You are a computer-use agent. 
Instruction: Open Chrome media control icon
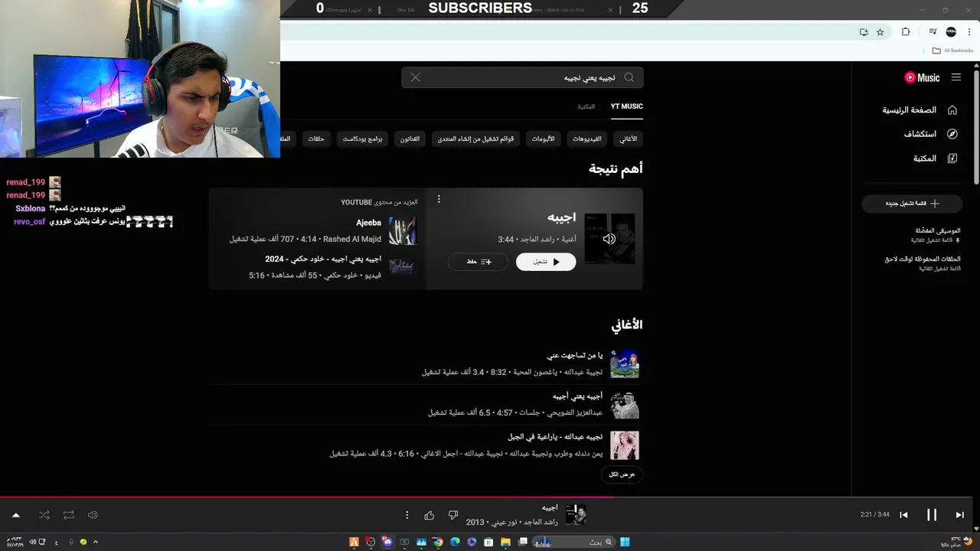coord(933,32)
